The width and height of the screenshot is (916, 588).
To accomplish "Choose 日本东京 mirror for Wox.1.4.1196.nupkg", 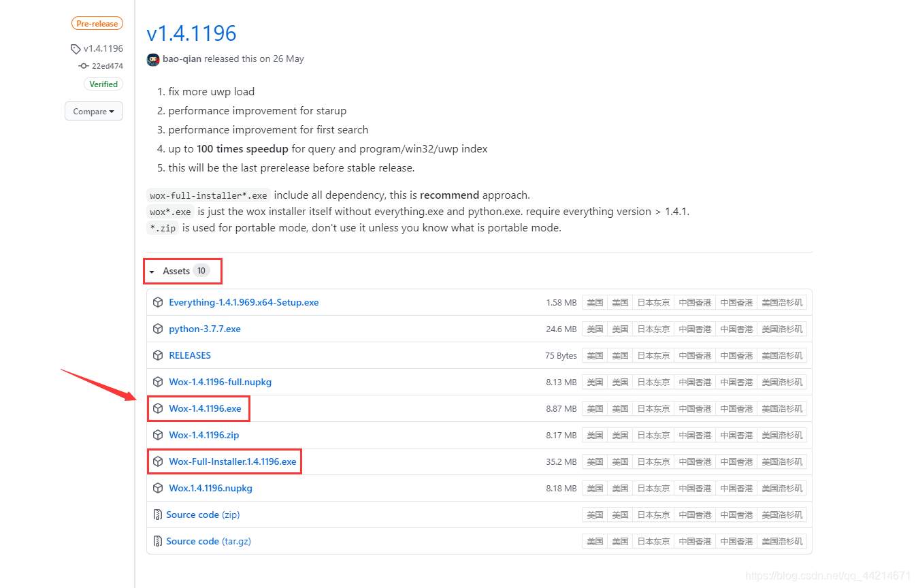I will (653, 488).
